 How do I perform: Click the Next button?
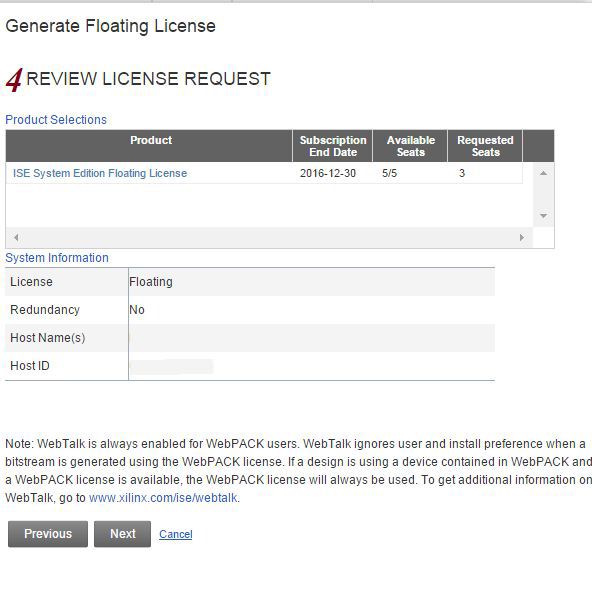pyautogui.click(x=122, y=534)
